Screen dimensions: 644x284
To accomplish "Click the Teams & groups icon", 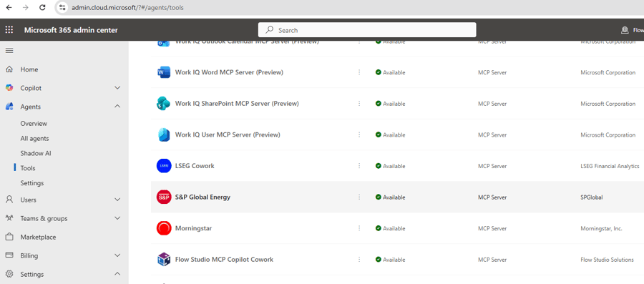I will (x=9, y=218).
